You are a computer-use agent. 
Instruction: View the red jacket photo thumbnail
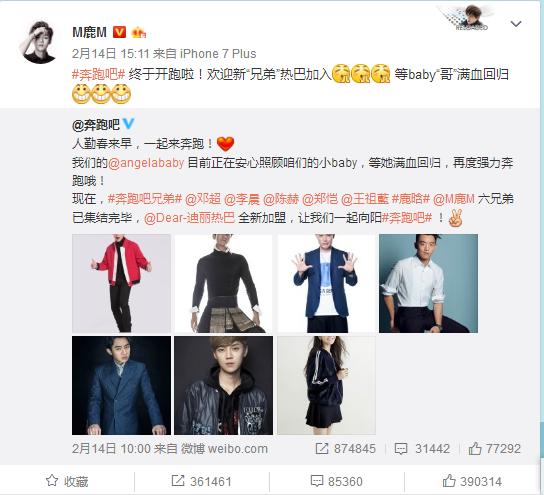coord(121,283)
